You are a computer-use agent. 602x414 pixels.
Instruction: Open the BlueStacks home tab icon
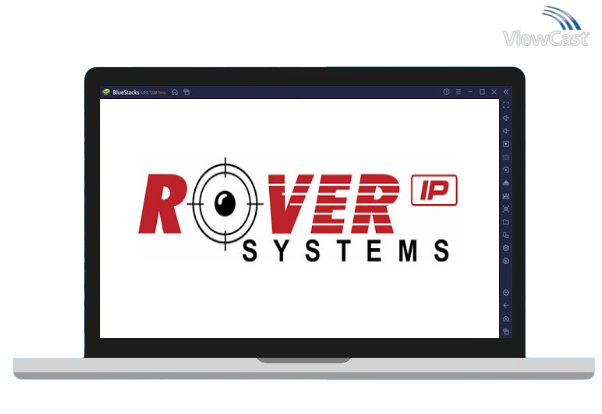click(175, 92)
